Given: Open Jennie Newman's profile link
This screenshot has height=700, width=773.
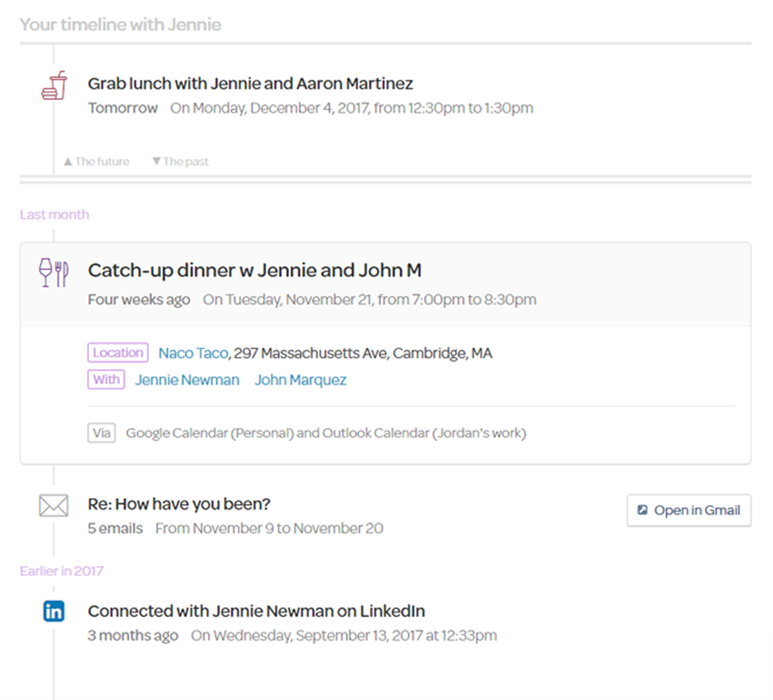Looking at the screenshot, I should point(186,380).
